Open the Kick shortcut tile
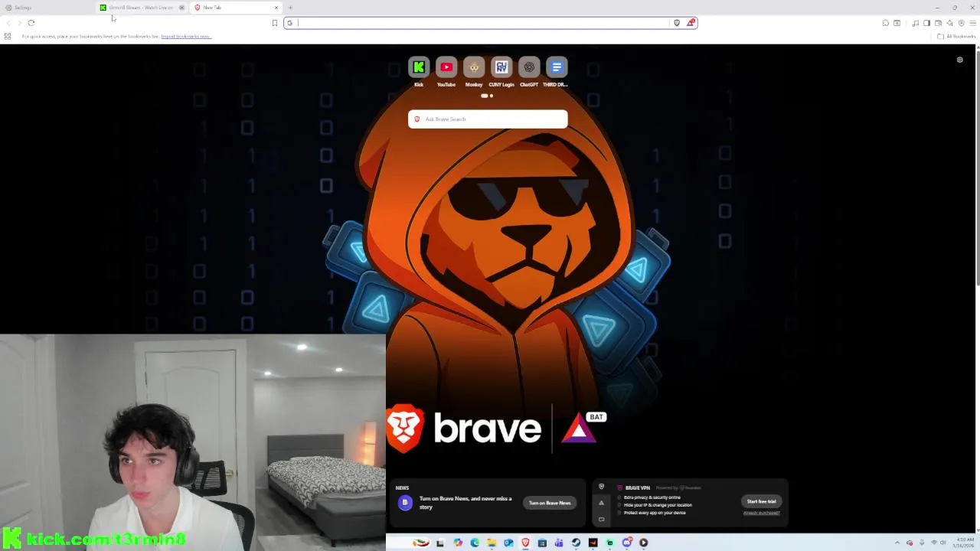Screen dimensions: 980x551 pos(419,67)
